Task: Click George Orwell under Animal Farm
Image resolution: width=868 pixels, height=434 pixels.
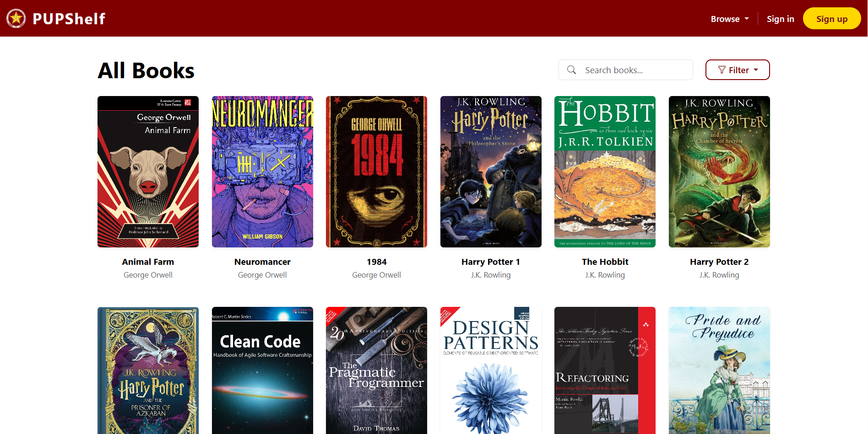Action: point(148,275)
